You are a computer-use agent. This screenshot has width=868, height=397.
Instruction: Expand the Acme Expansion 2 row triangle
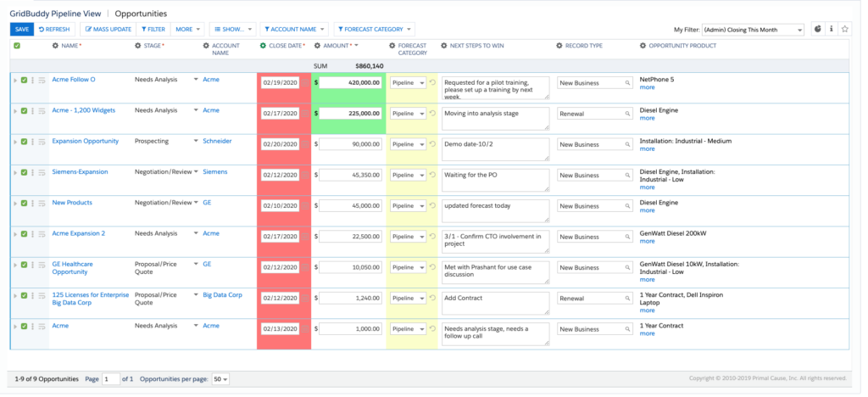[15, 234]
